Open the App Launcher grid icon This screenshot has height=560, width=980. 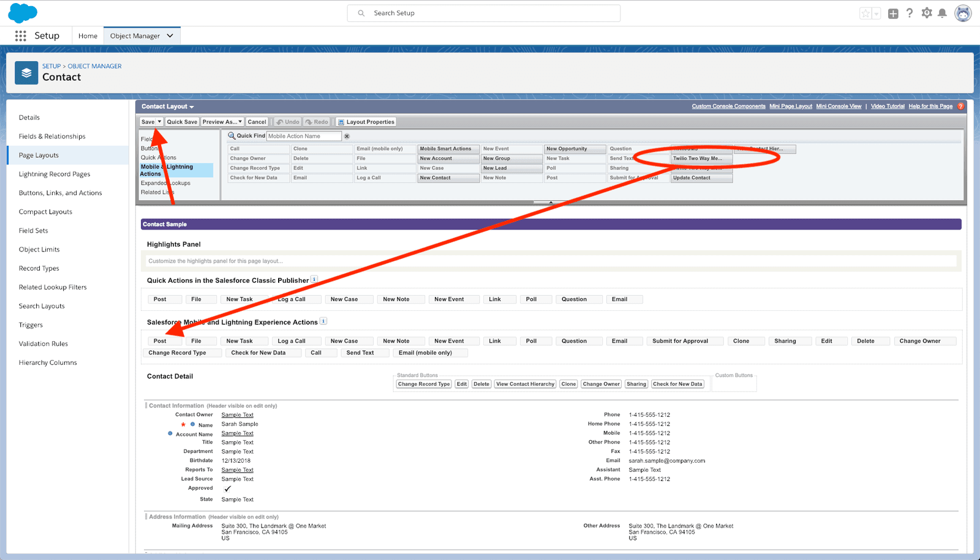(x=20, y=35)
